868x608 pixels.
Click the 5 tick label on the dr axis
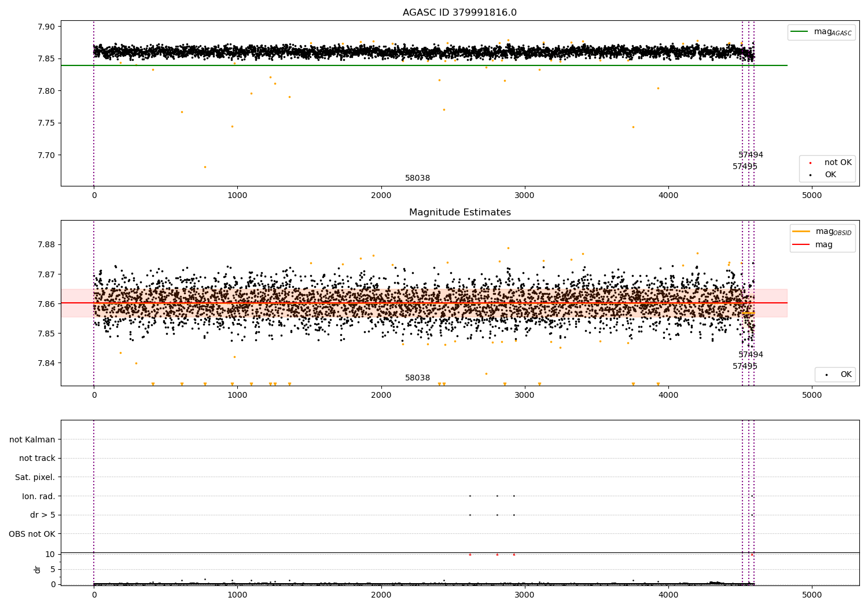53,569
